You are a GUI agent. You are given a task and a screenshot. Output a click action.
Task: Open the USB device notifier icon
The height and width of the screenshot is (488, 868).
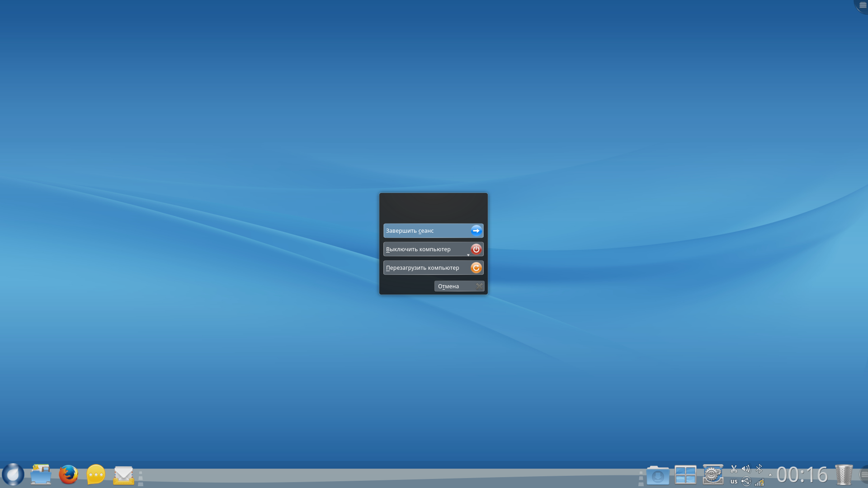(x=746, y=482)
